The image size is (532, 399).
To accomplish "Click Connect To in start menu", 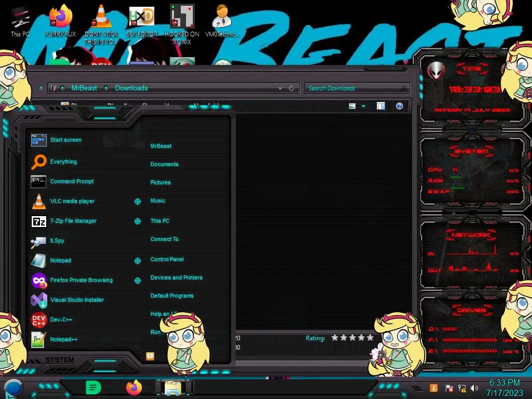I will (164, 239).
